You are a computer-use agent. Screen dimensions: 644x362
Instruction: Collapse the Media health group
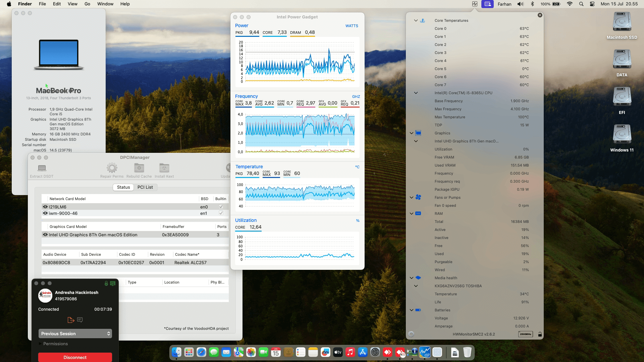point(412,278)
